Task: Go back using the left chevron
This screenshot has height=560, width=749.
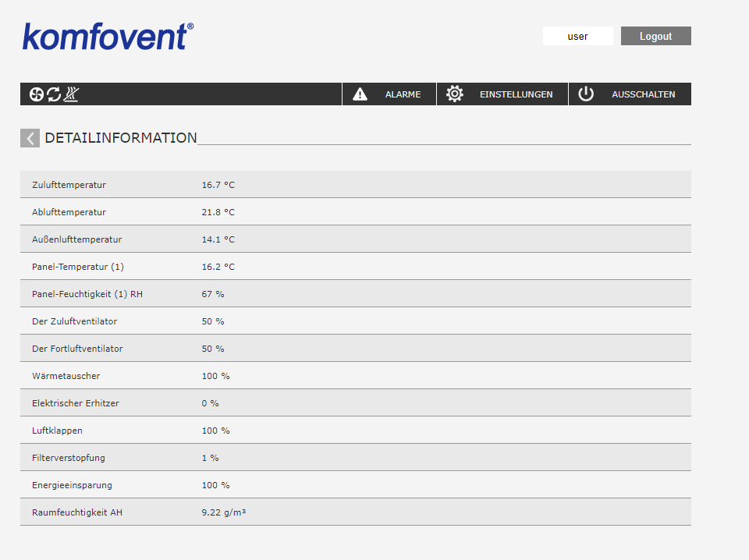Action: [x=30, y=139]
